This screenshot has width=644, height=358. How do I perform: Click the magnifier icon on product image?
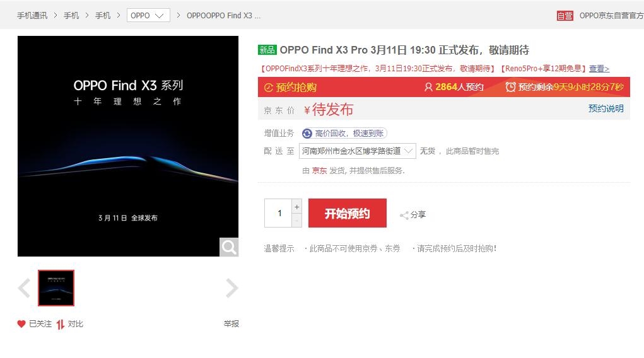point(229,247)
